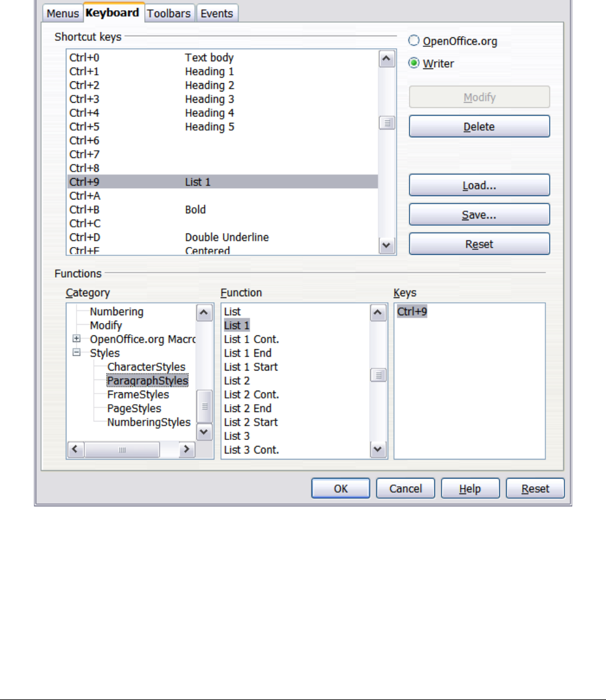Viewport: 606px width, 700px height.
Task: Select the Ctrl+B Bold row
Action: pyautogui.click(x=223, y=210)
